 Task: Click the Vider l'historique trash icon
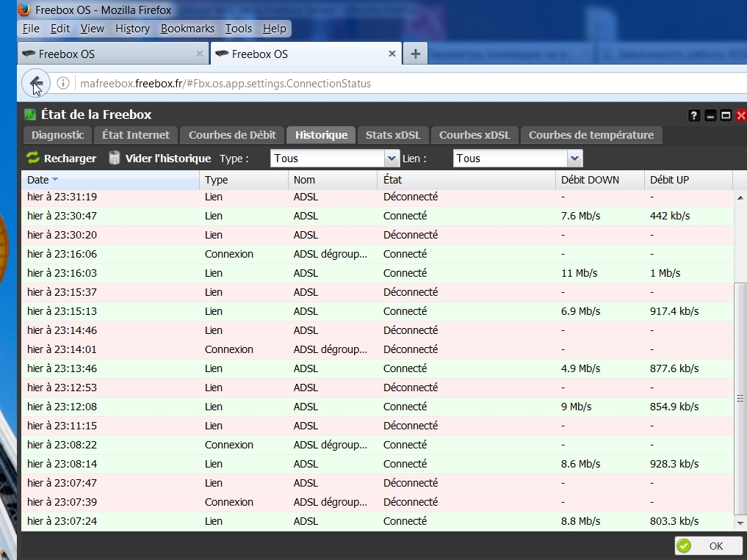click(x=115, y=158)
